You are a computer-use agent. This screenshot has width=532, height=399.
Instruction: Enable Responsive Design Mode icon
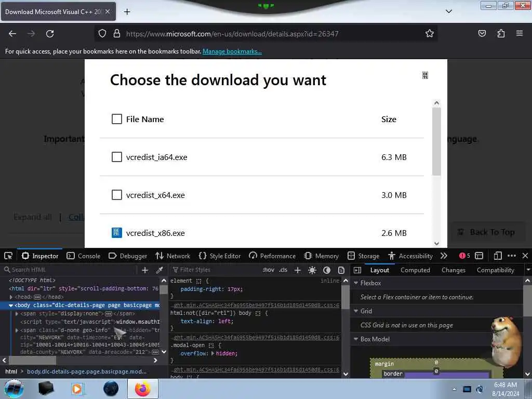pyautogui.click(x=498, y=256)
